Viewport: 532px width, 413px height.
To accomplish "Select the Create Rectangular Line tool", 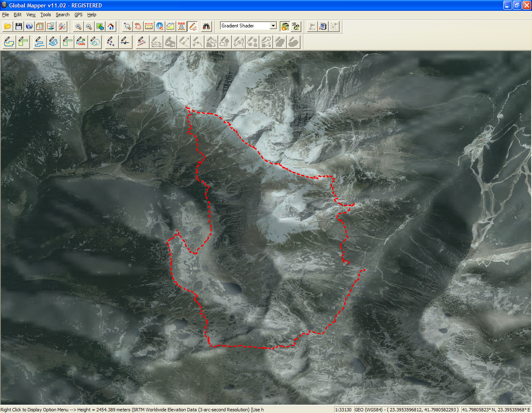I will 67,42.
